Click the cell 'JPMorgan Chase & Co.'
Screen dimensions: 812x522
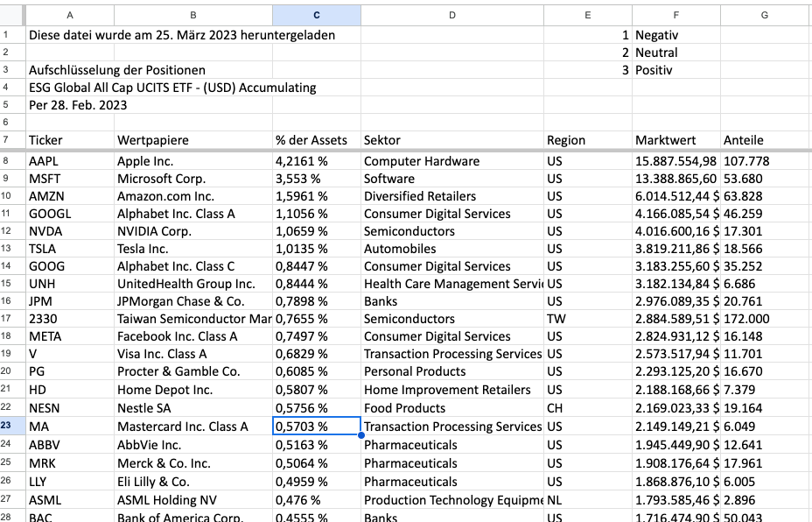coord(193,301)
